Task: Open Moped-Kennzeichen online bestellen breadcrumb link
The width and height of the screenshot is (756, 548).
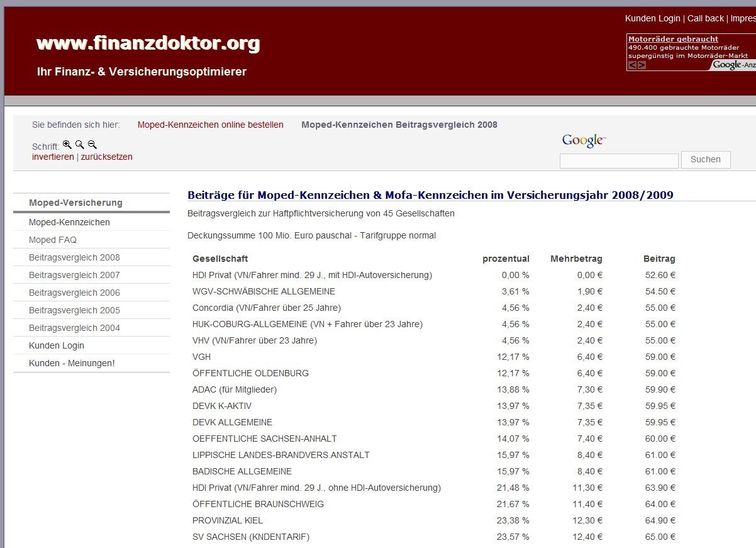Action: tap(210, 125)
